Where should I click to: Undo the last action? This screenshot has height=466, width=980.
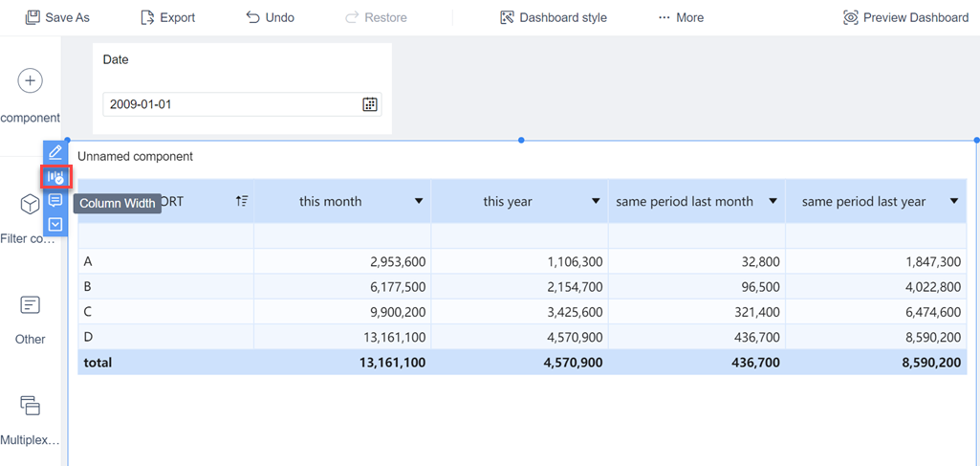coord(270,17)
